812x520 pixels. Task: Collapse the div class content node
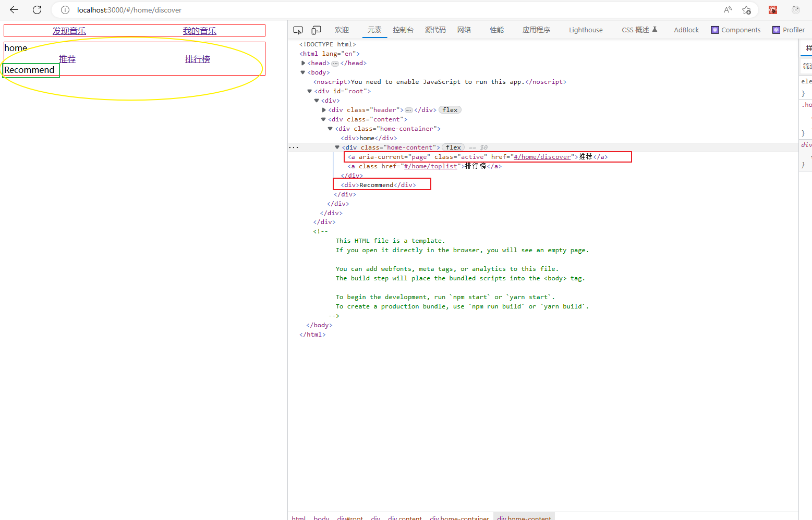click(x=323, y=119)
